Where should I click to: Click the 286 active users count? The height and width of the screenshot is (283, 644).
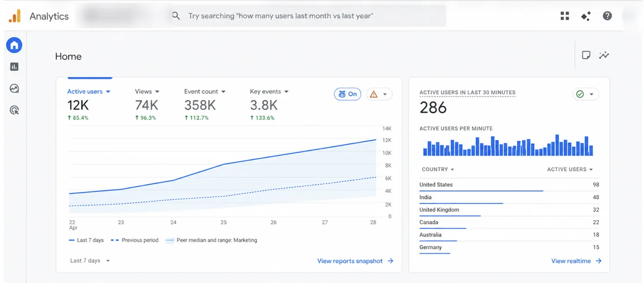click(433, 108)
